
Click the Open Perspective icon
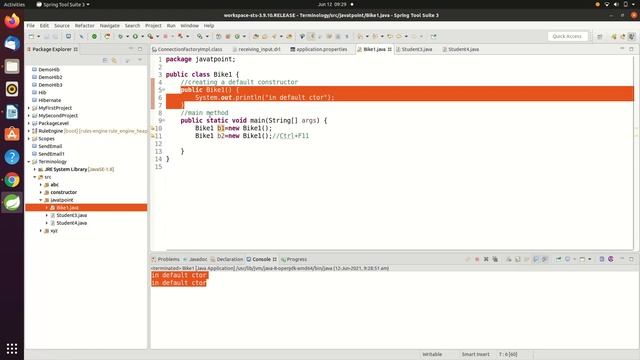600,36
